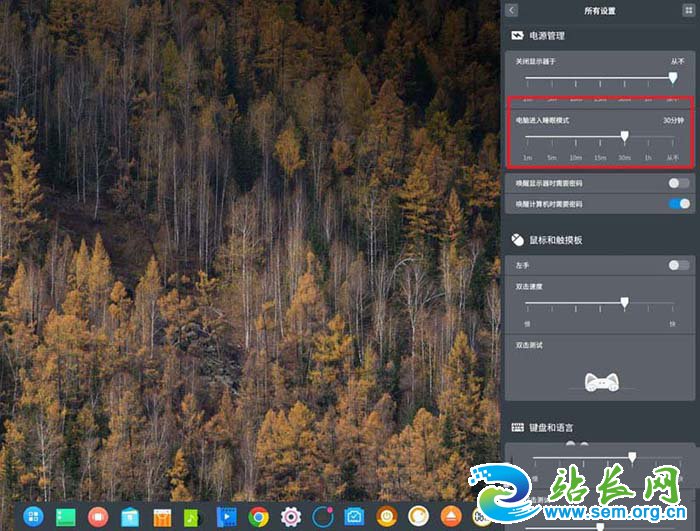
Task: Launch the music player from the dock
Action: pyautogui.click(x=194, y=516)
